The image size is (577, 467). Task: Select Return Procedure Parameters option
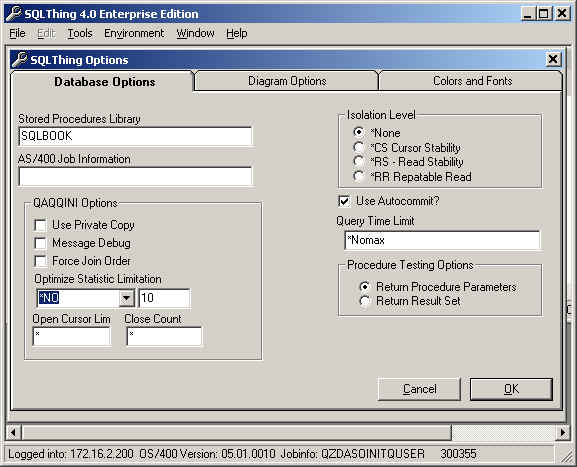pos(364,286)
